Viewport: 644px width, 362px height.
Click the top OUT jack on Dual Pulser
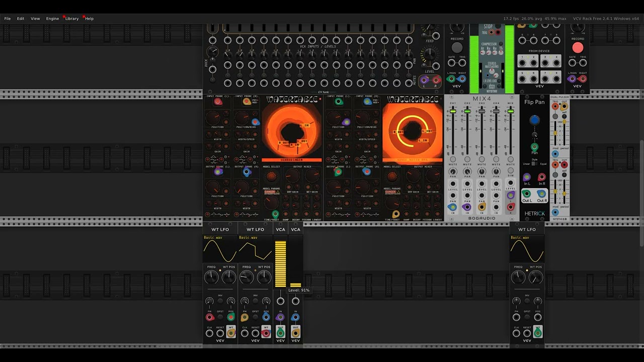pos(564,107)
